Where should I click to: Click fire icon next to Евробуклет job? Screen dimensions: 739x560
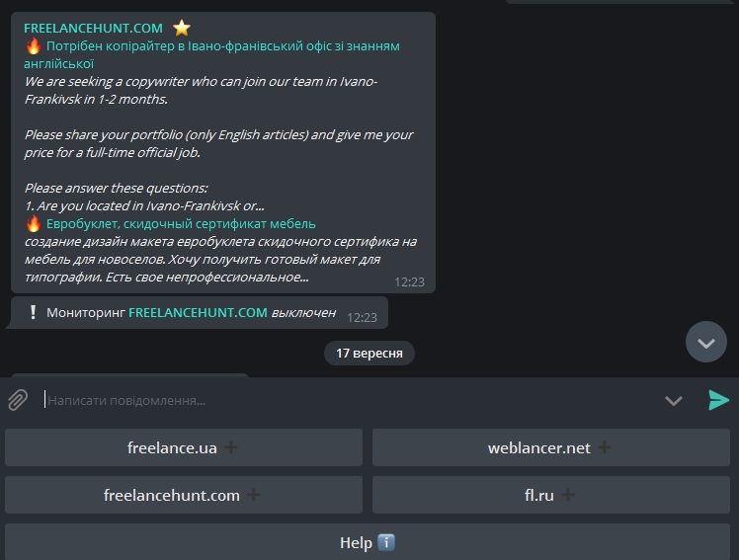34,223
